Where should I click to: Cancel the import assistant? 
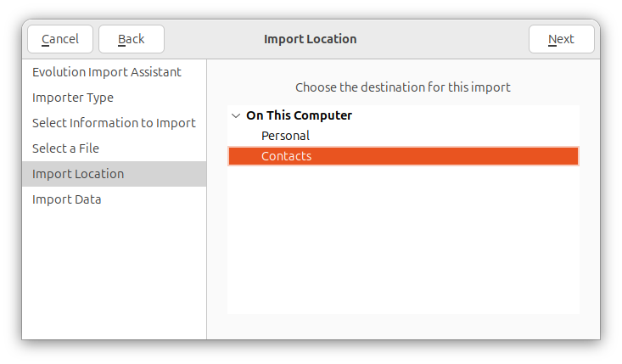60,39
